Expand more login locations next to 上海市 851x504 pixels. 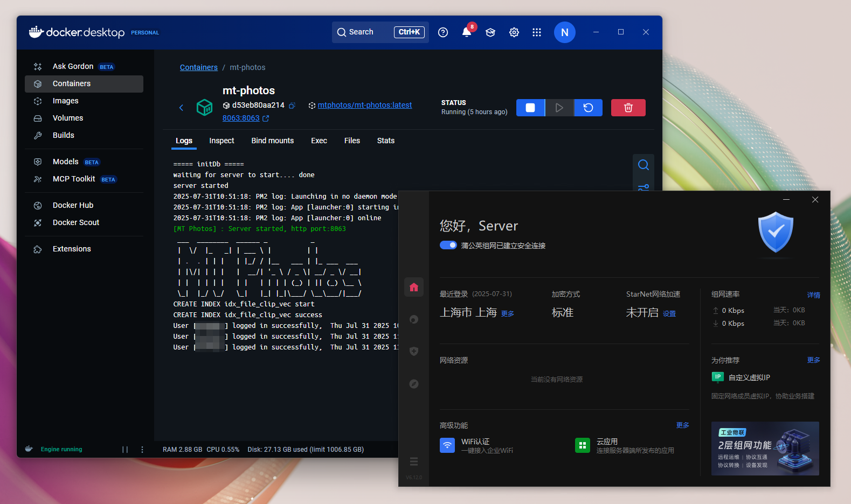coord(507,314)
